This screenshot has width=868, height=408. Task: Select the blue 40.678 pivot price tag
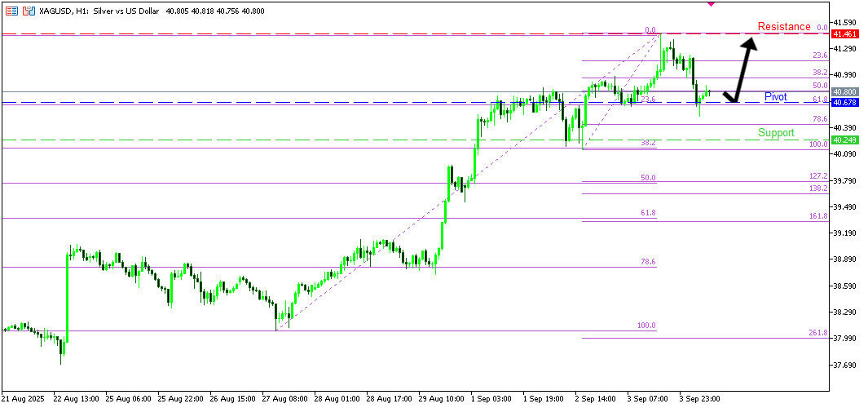tap(844, 103)
